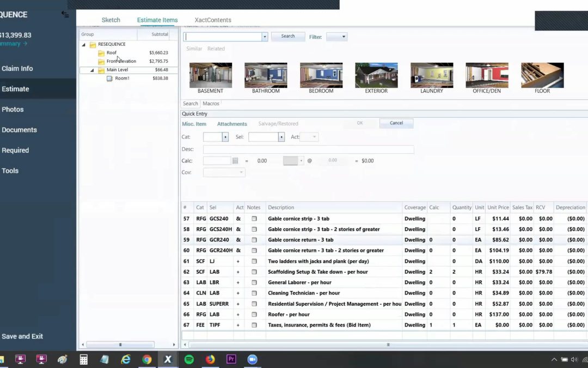This screenshot has width=588, height=368.
Task: Open Google Chrome from the taskbar
Action: 146,359
